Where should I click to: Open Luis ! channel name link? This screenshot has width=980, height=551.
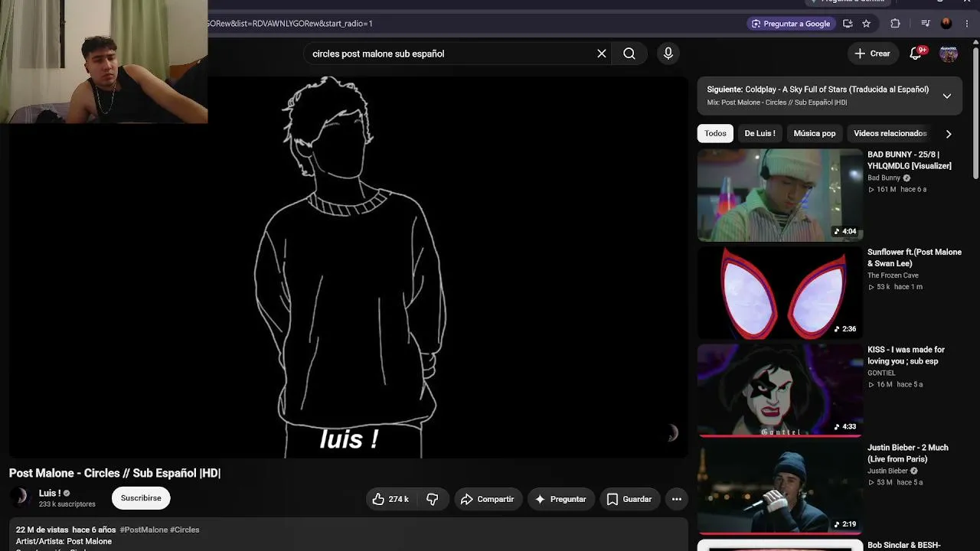(x=50, y=493)
